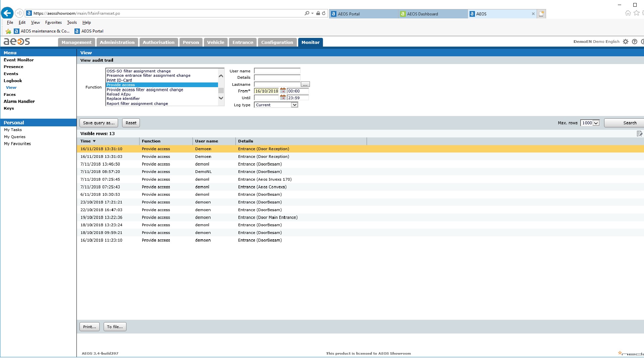Click the browser forward arrow button

coord(19,13)
